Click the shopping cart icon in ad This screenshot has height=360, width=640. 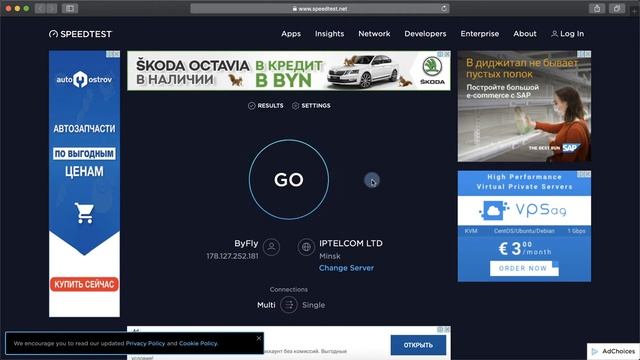tap(84, 213)
